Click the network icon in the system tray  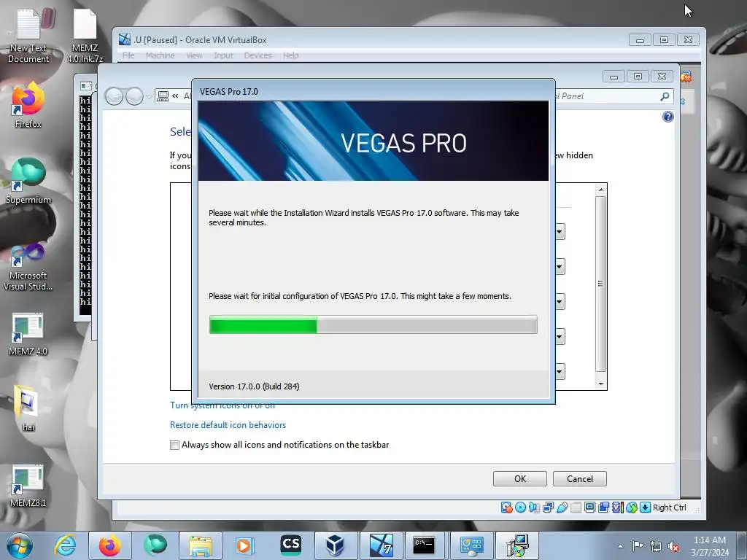pos(656,546)
